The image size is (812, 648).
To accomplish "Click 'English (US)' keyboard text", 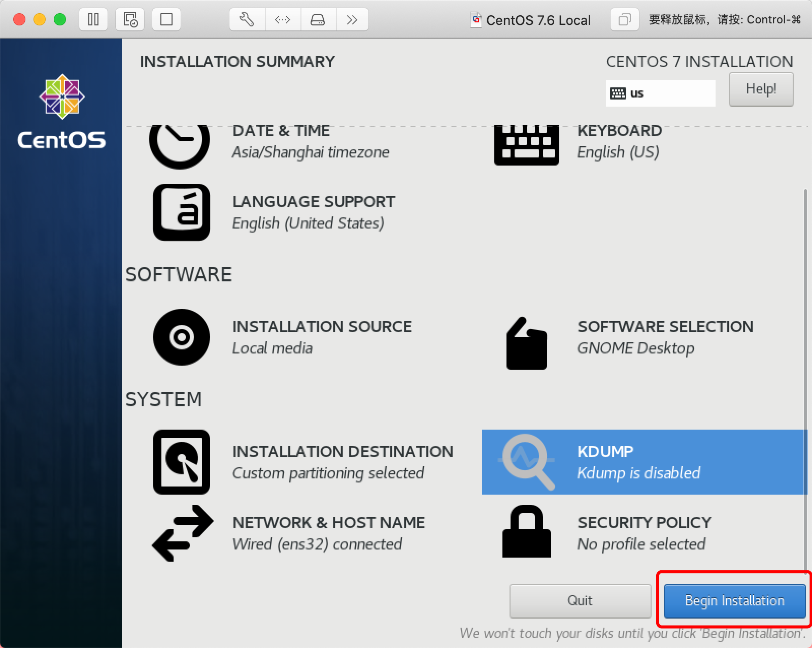I will (618, 152).
